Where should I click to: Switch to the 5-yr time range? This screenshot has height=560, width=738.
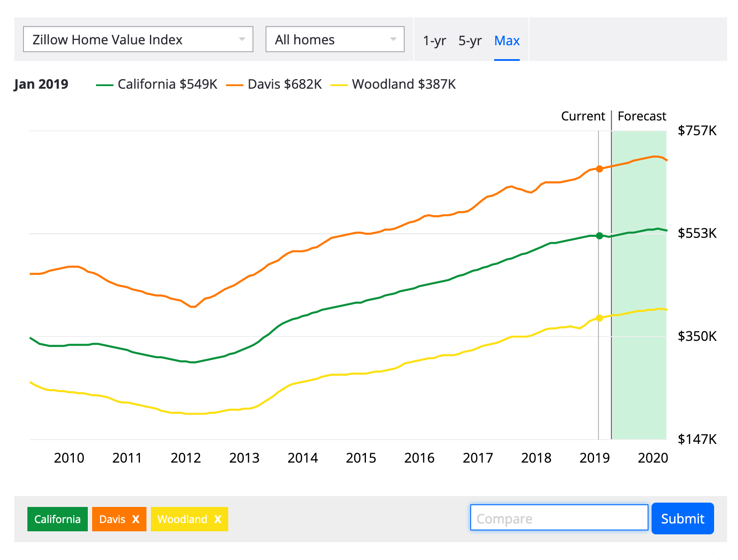pos(470,41)
